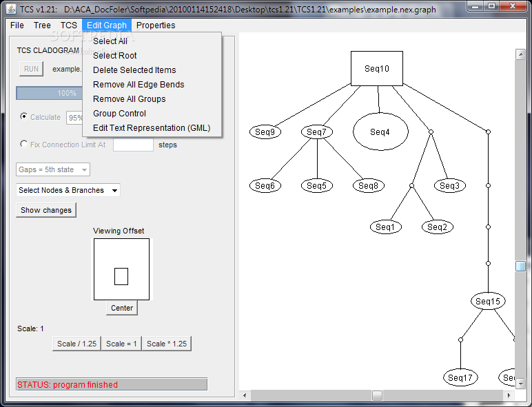Select the Seq8 node
The image size is (532, 407).
(x=369, y=186)
